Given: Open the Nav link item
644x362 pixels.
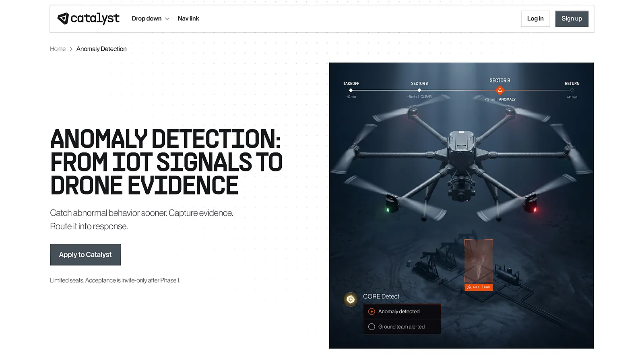Looking at the screenshot, I should coord(188,19).
